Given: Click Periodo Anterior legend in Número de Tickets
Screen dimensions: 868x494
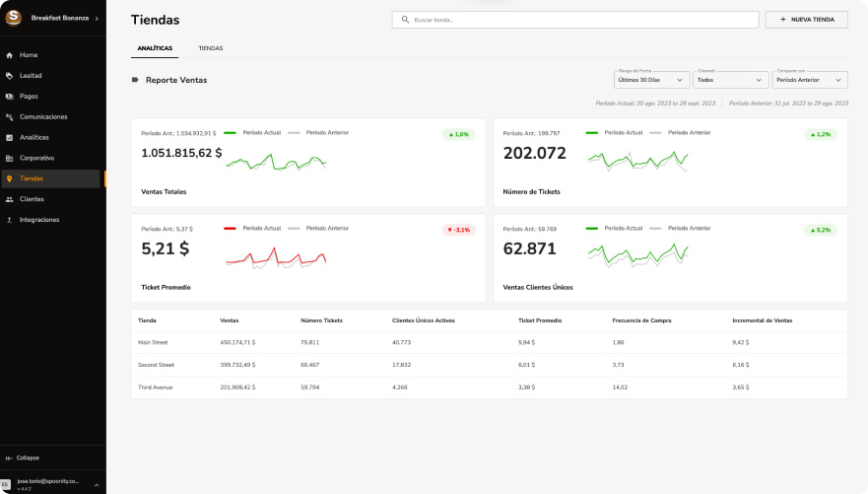Looking at the screenshot, I should pos(681,133).
